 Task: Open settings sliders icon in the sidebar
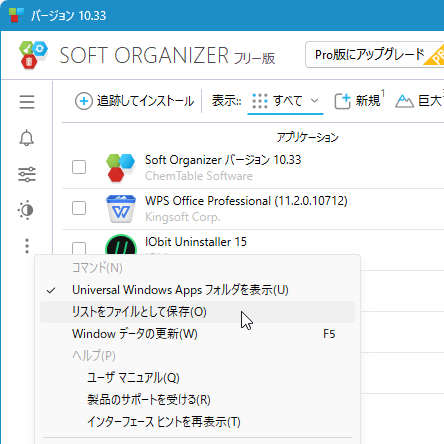point(27,174)
